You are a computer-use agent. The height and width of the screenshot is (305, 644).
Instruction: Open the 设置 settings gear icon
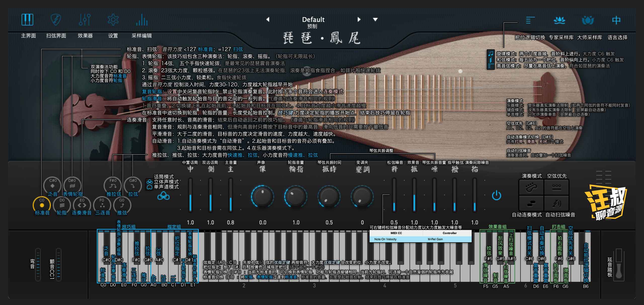coord(113,19)
